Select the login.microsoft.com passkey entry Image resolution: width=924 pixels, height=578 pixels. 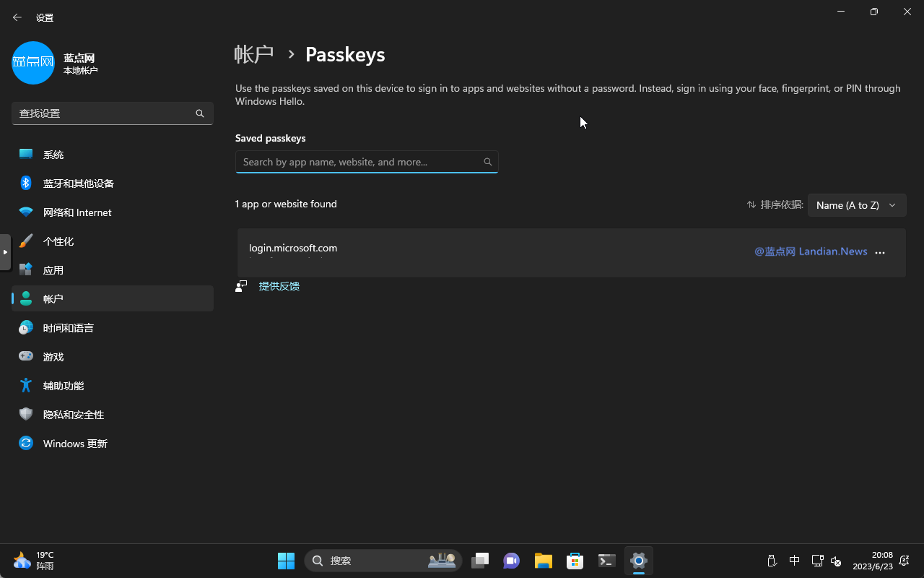click(x=571, y=253)
